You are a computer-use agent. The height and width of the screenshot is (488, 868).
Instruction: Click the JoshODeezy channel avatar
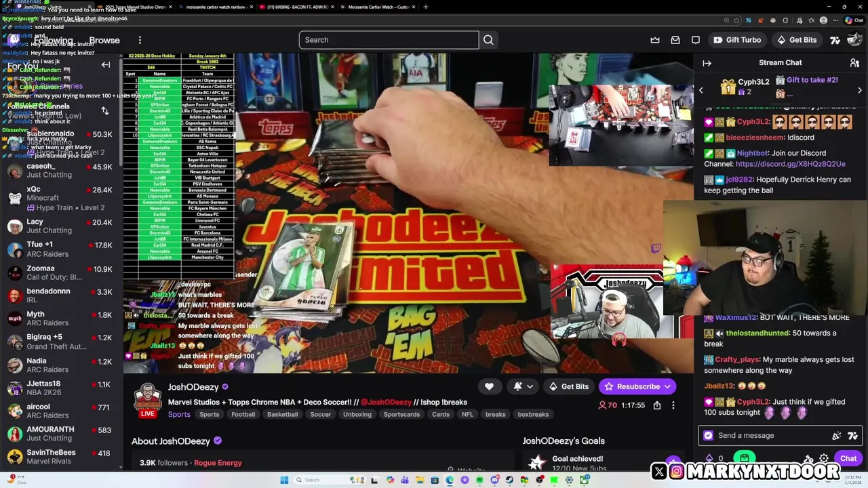point(147,399)
